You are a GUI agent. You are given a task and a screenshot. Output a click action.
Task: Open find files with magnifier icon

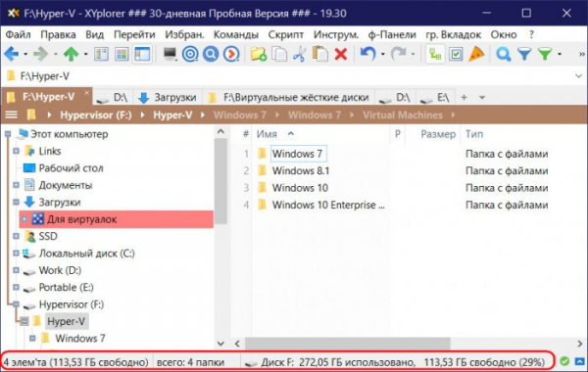click(x=504, y=54)
